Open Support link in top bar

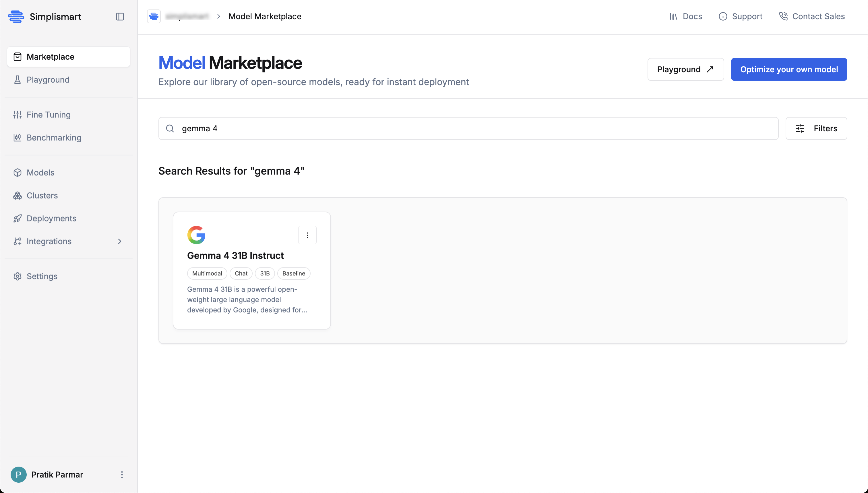tap(740, 16)
